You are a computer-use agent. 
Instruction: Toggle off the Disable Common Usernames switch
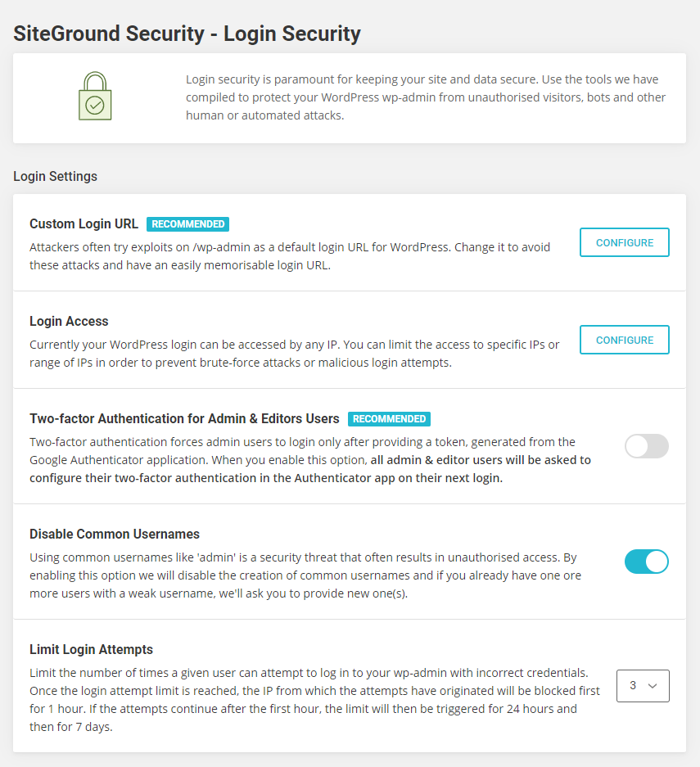pos(646,562)
